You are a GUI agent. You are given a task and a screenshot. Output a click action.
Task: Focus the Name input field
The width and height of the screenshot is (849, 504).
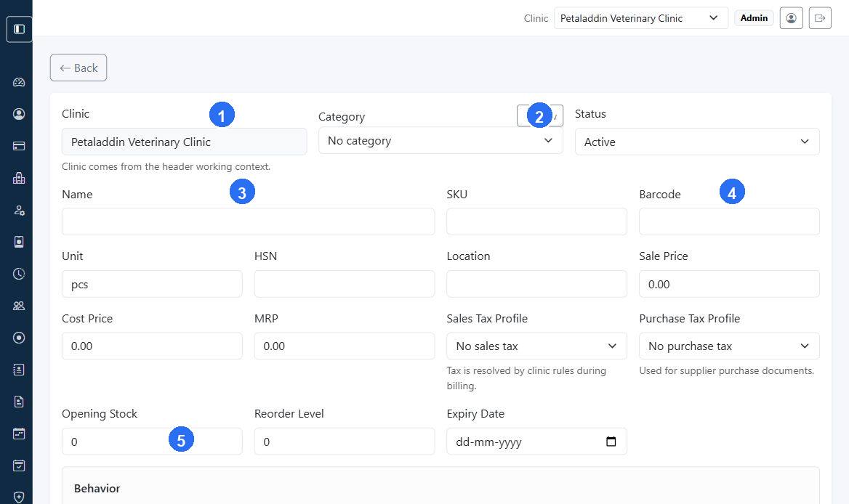click(248, 221)
